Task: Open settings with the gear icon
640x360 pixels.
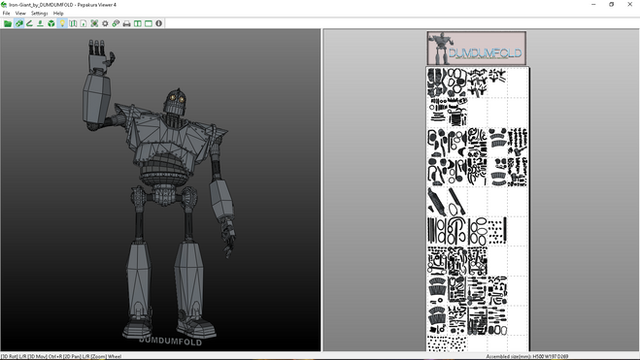Action: pos(105,24)
